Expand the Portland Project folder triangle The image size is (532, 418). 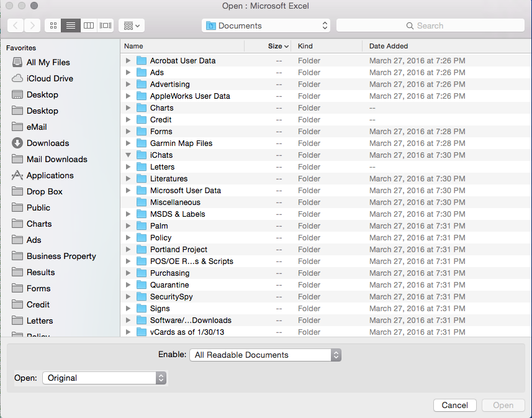point(128,249)
